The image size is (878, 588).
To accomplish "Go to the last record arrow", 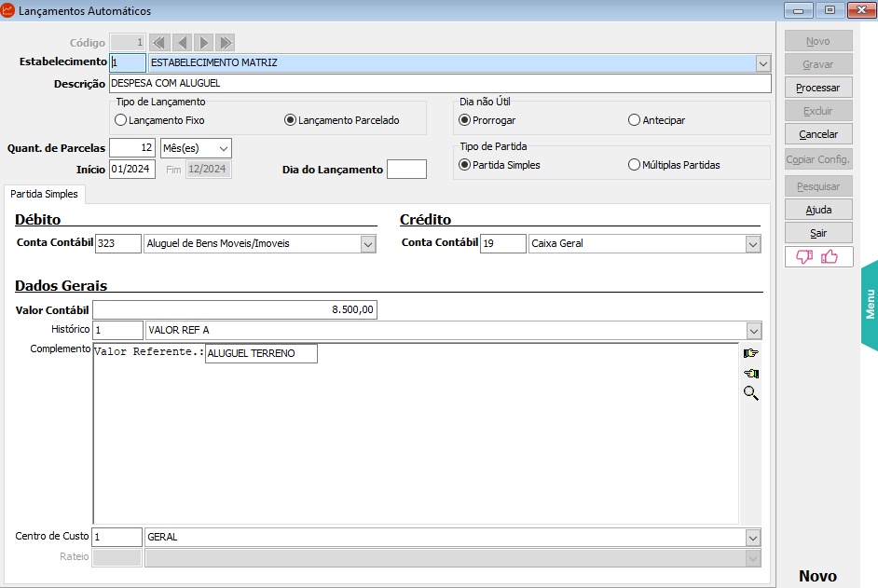I will pos(226,43).
